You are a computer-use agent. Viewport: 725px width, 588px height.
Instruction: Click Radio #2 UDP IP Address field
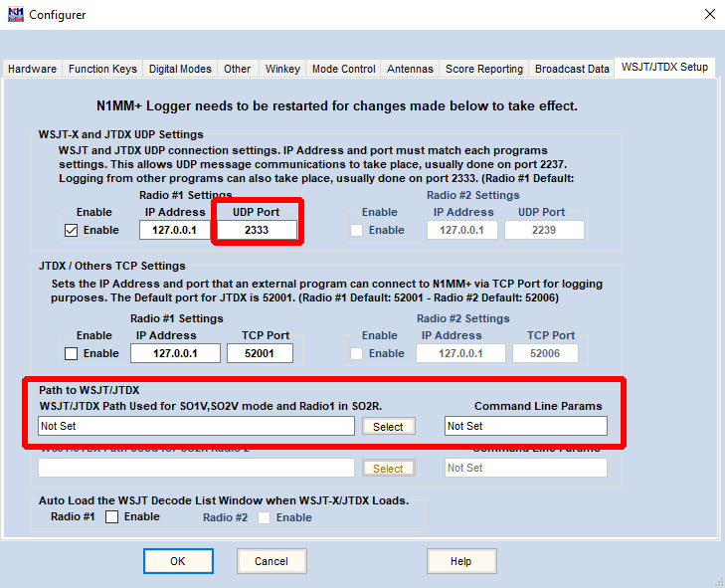(462, 230)
